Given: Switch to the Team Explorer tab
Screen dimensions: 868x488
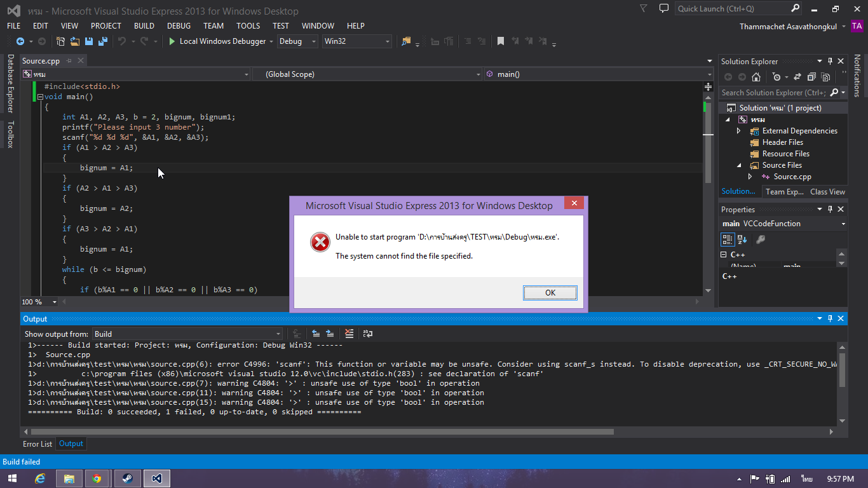Looking at the screenshot, I should coord(785,191).
